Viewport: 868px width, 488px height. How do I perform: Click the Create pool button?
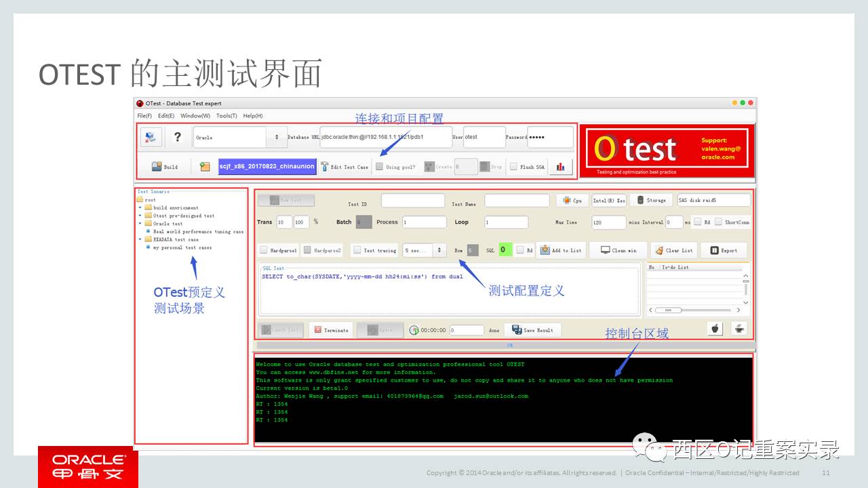(x=438, y=167)
